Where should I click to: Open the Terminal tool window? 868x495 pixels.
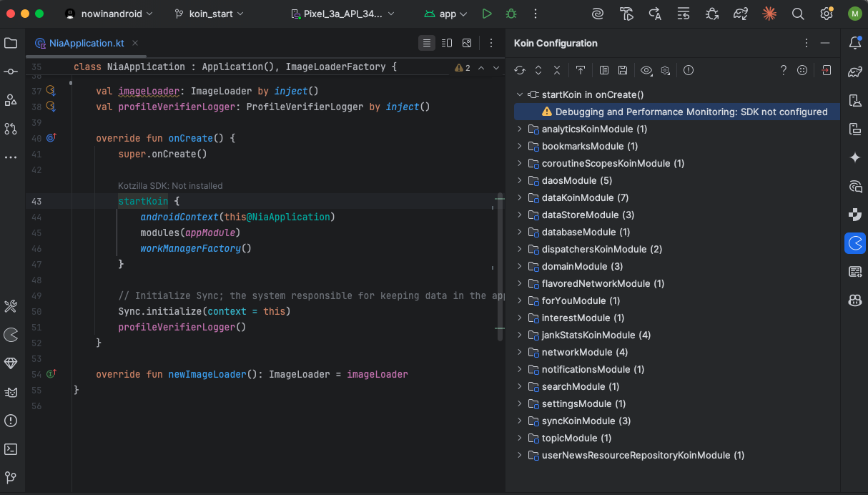[x=11, y=449]
